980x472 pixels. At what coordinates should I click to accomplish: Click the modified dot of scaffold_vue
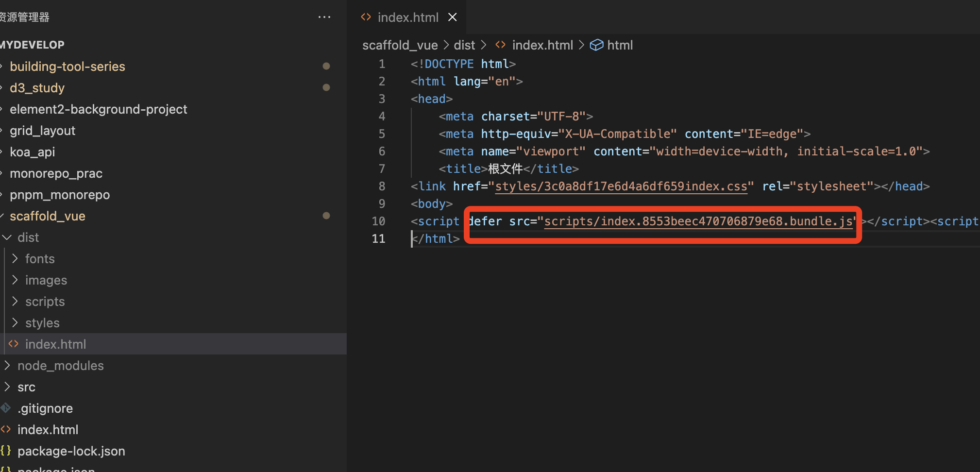[x=326, y=216]
